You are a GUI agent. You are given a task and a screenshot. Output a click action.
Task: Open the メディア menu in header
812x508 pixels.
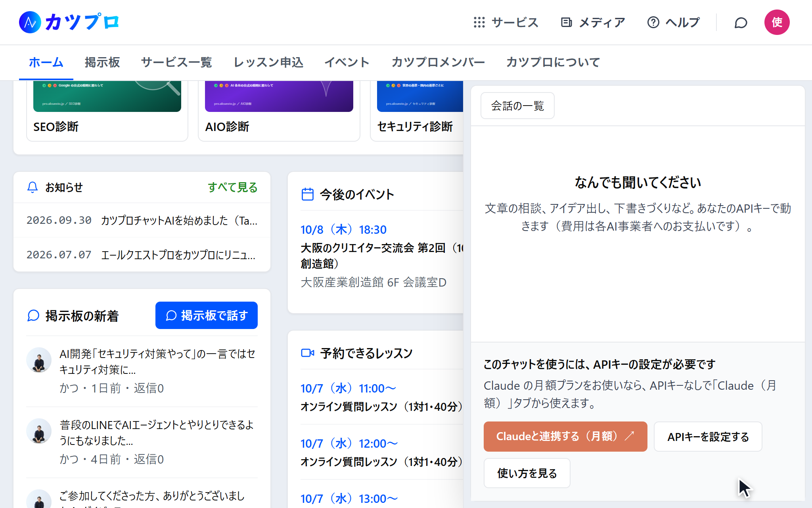coord(593,22)
